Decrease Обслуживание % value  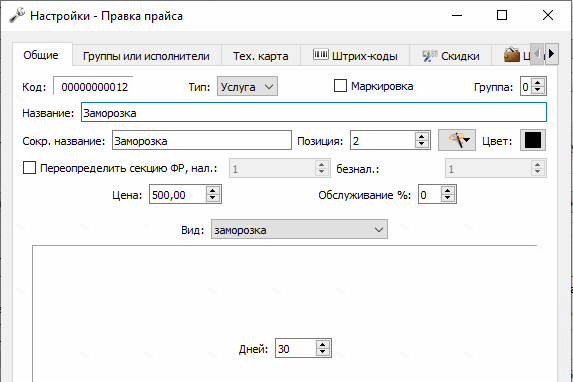point(448,198)
